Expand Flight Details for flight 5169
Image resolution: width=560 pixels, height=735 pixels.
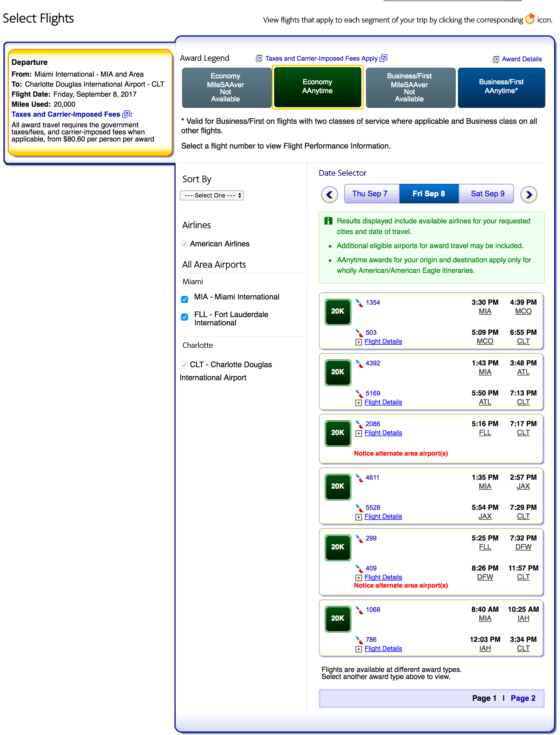(383, 402)
